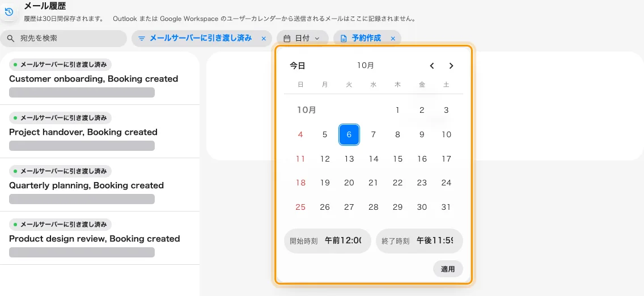
Task: Click the calendar icon in 日付 chip
Action: click(287, 39)
